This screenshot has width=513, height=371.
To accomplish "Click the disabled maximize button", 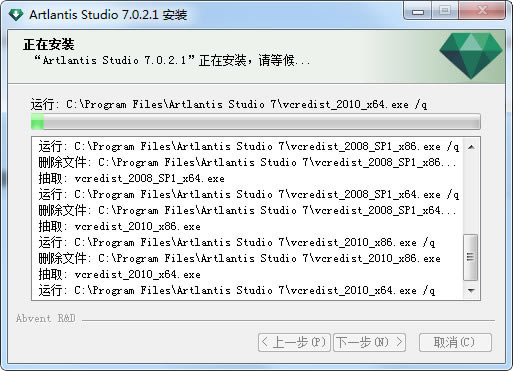I will [x=445, y=12].
